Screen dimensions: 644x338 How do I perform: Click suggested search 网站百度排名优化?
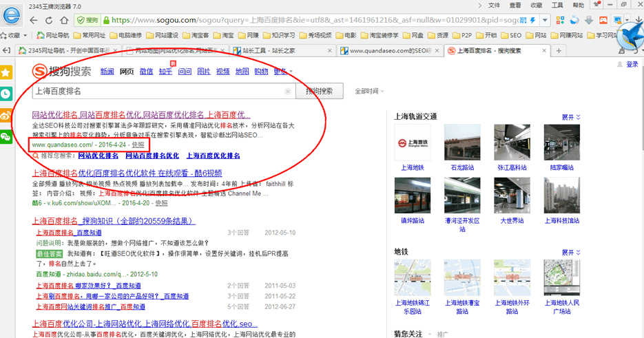(x=152, y=156)
